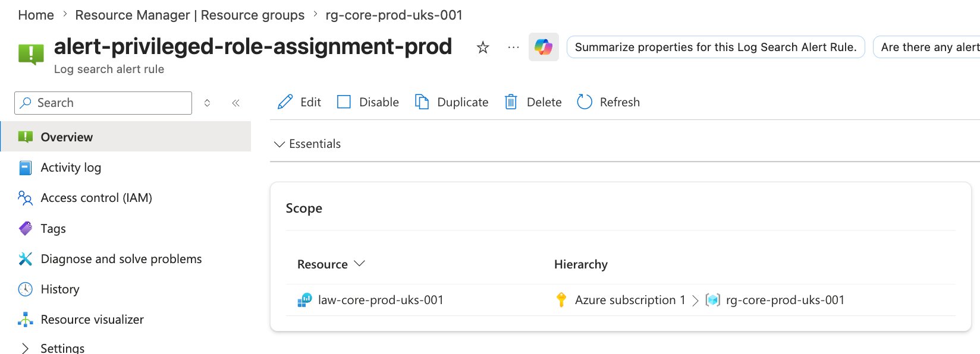Click the Scope section heading
Image resolution: width=980 pixels, height=354 pixels.
[304, 208]
